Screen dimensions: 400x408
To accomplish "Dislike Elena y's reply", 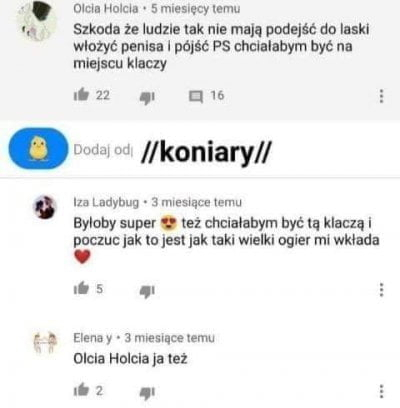I will click(x=147, y=393).
